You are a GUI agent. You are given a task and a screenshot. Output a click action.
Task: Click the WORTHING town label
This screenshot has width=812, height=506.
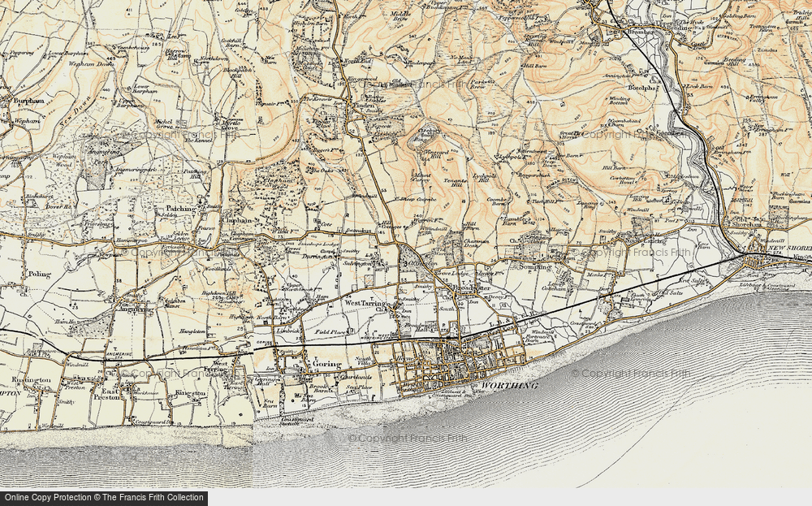pos(509,386)
